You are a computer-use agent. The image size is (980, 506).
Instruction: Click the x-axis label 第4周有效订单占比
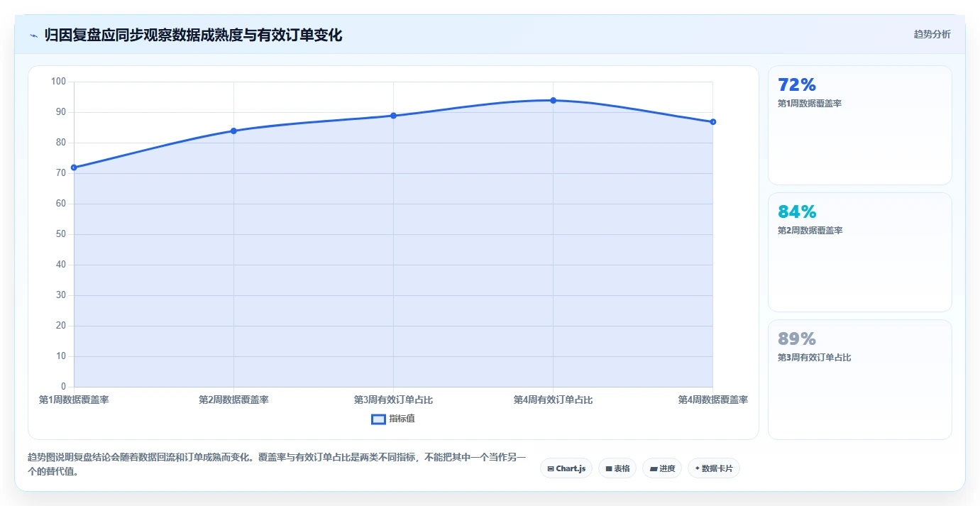coord(553,400)
